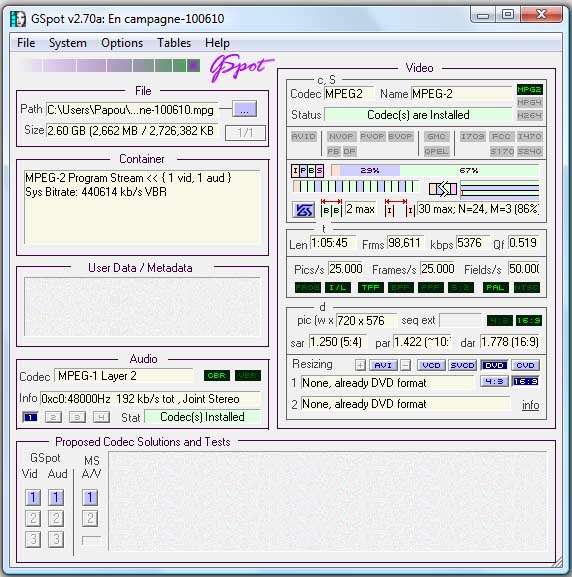Open the File menu
Screen dimensions: 572x577
pos(26,43)
